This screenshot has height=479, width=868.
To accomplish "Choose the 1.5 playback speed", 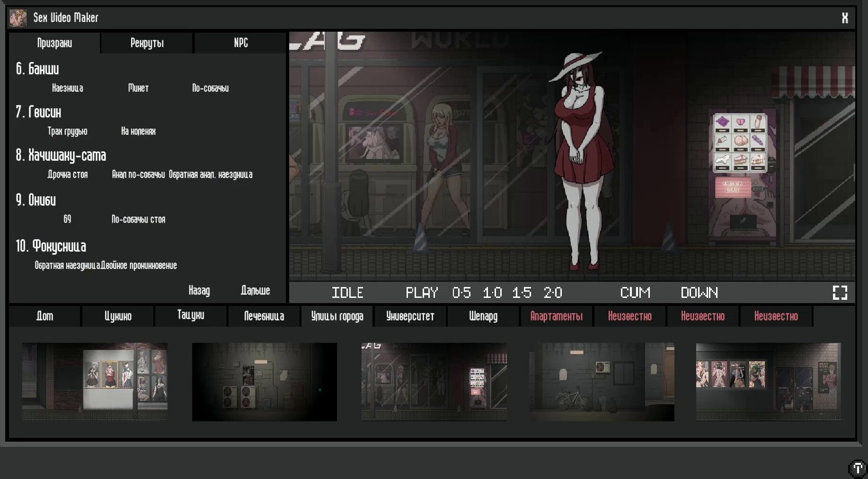I will (522, 293).
